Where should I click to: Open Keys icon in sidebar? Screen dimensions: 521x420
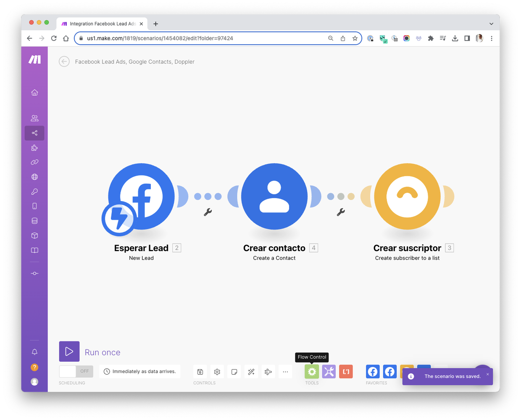coord(34,192)
